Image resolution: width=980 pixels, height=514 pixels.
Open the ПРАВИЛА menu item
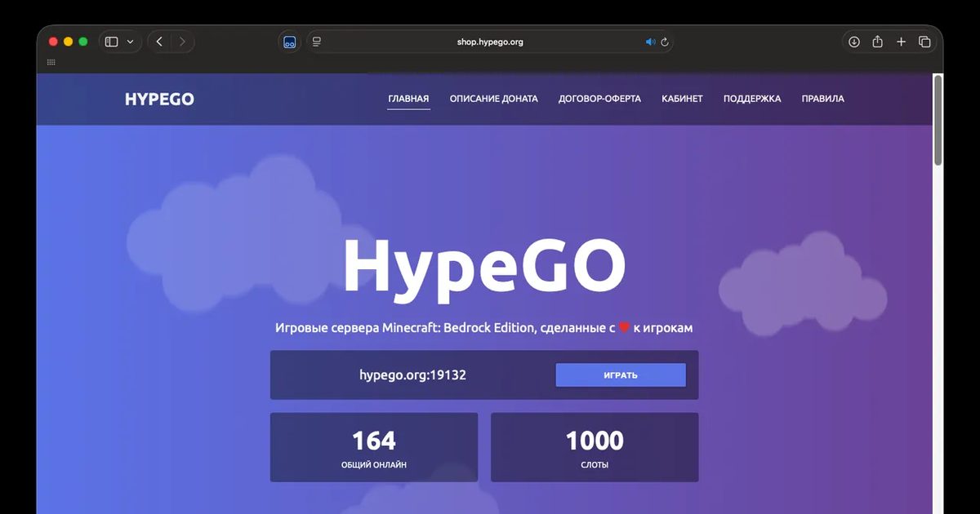point(822,99)
